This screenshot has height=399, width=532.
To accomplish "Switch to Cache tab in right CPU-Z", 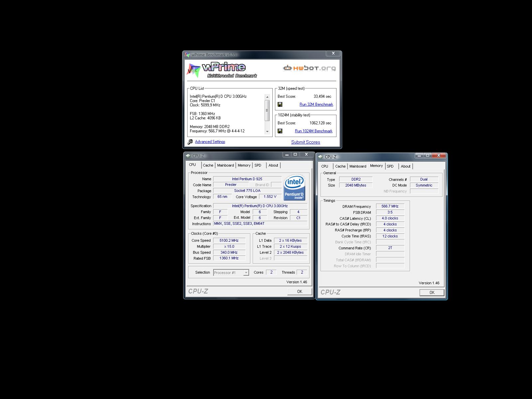I will (340, 166).
